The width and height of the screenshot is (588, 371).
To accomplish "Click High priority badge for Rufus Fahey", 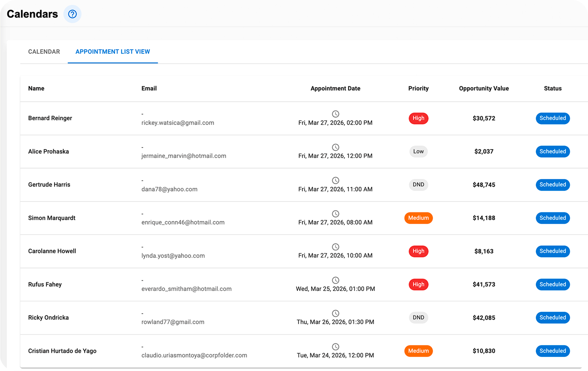I will (418, 284).
